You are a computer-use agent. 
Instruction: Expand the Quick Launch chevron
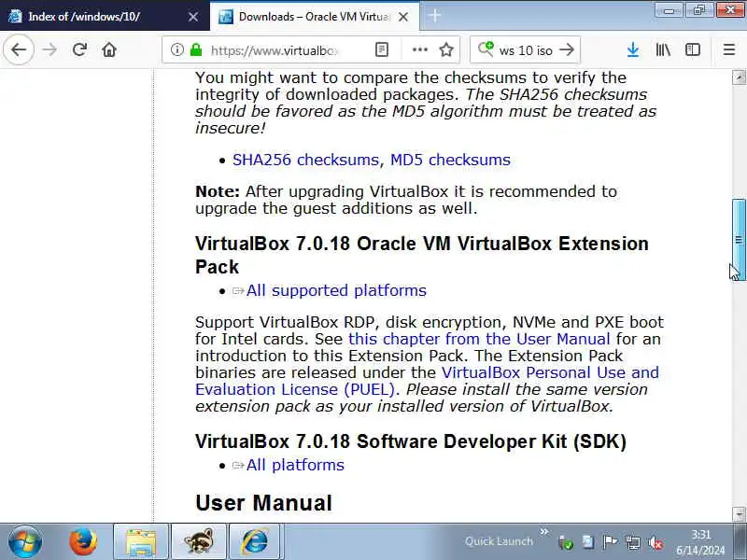coord(543,531)
